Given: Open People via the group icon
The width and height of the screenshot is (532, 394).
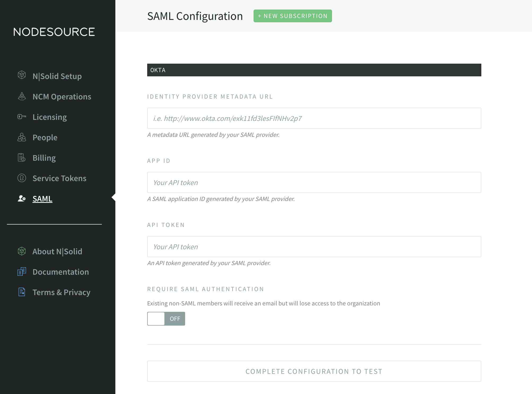Looking at the screenshot, I should click(22, 137).
